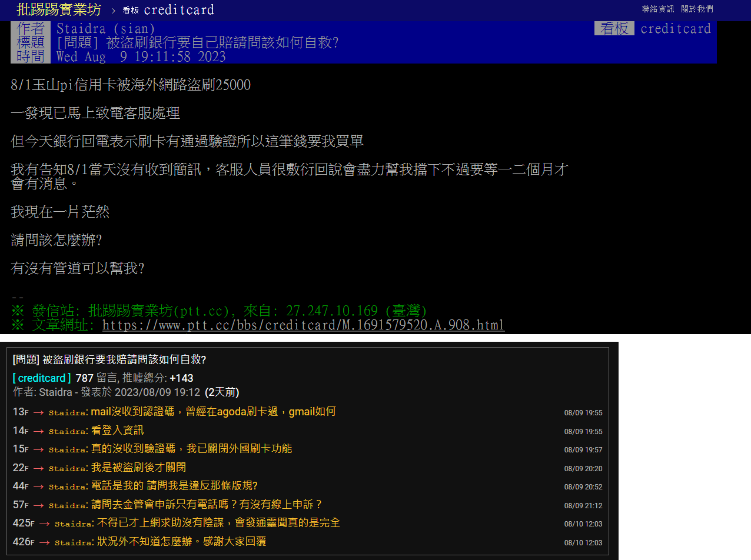
Task: Click the 作者 label in the article header
Action: (31, 28)
